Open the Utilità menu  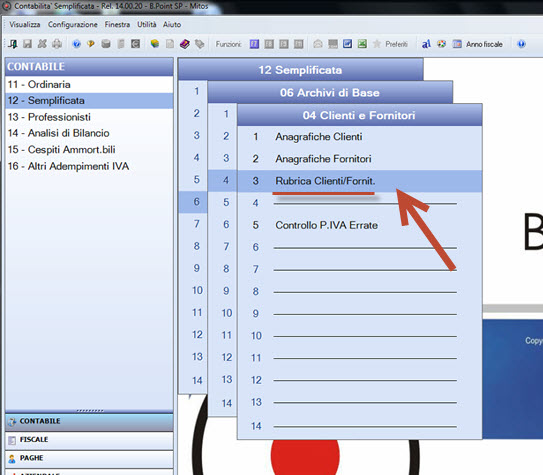(x=146, y=25)
